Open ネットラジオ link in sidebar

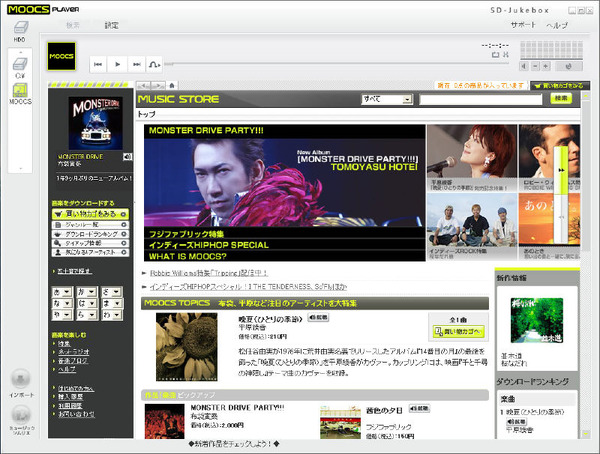(x=73, y=352)
